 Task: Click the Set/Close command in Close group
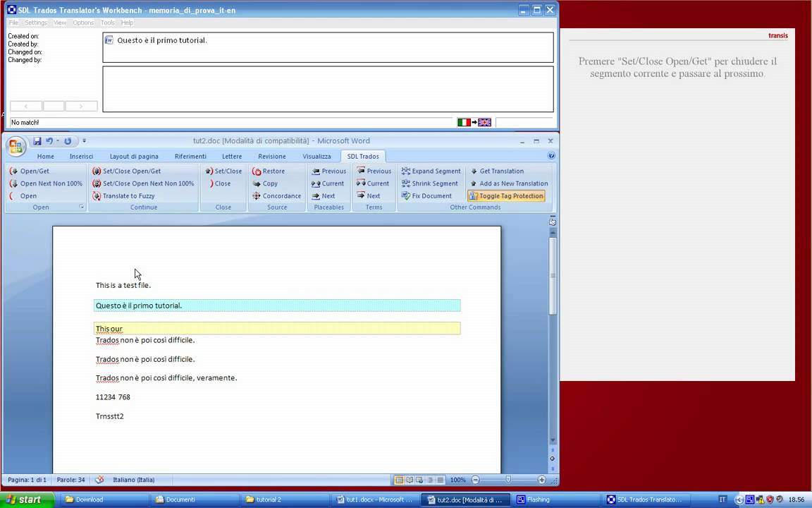coord(223,171)
